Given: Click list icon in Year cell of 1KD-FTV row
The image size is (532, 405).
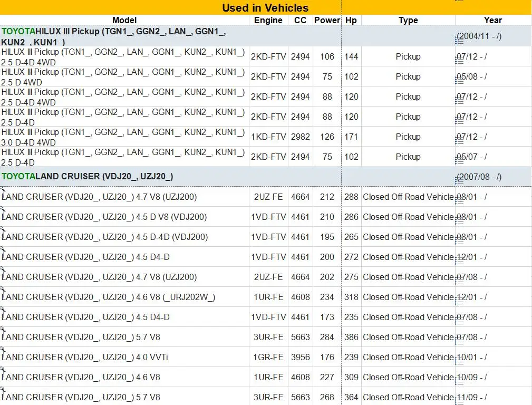Looking at the screenshot, I should [x=459, y=141].
